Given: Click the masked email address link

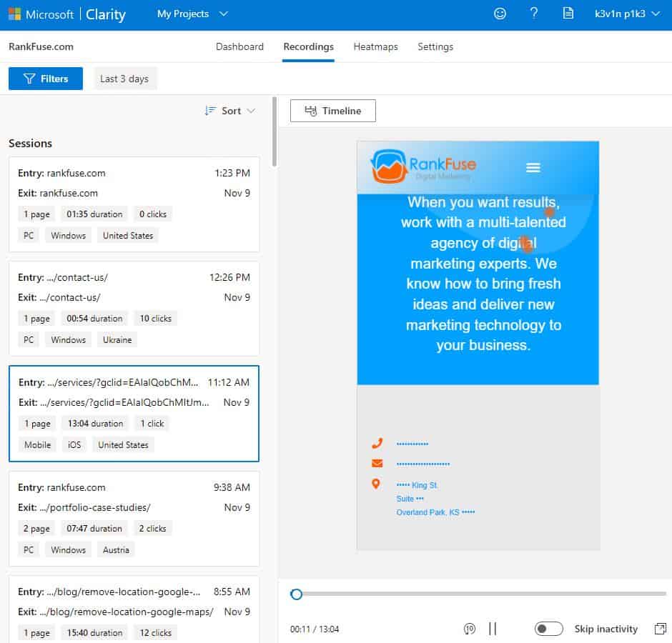Looking at the screenshot, I should tap(423, 464).
